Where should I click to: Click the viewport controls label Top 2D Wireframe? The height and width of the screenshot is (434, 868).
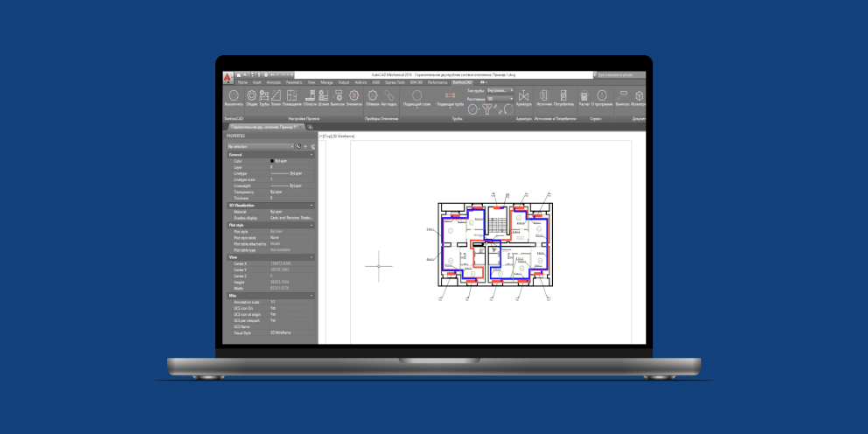click(x=337, y=136)
